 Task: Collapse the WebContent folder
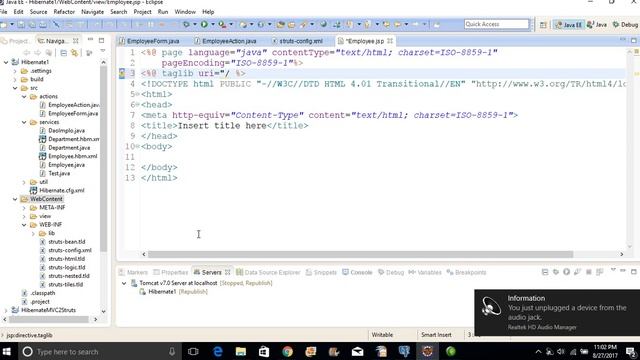point(15,199)
